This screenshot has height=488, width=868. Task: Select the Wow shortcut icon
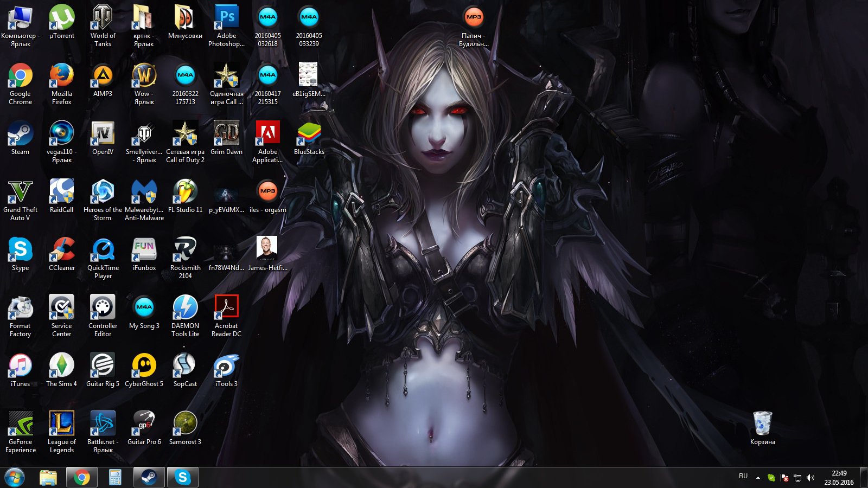pyautogui.click(x=144, y=75)
